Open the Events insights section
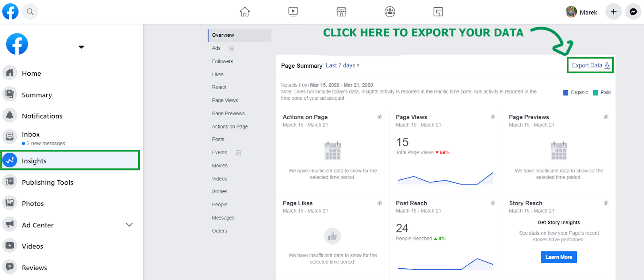Screen dimensions: 644x280 click(219, 153)
